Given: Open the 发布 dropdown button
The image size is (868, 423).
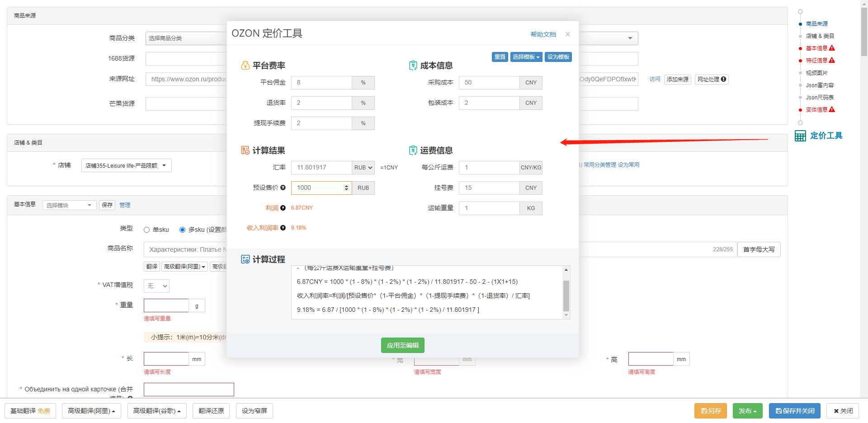Looking at the screenshot, I should click(748, 411).
